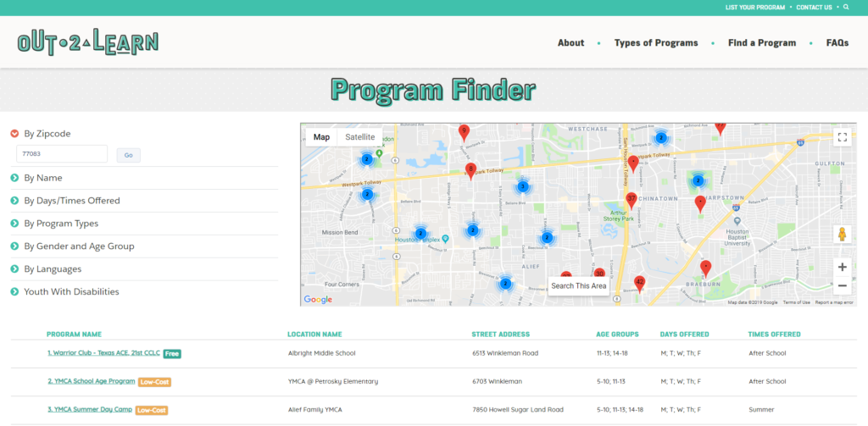Viewport: 868px width, 426px height.
Task: Select the red dotted pin on Sam Houston Tollway
Action: (632, 163)
